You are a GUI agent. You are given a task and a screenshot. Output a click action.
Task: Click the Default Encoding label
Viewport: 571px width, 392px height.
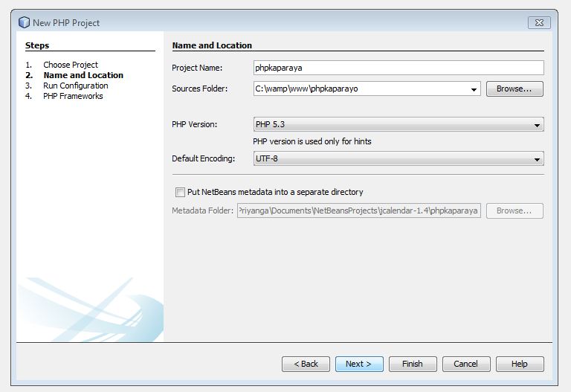click(x=204, y=158)
